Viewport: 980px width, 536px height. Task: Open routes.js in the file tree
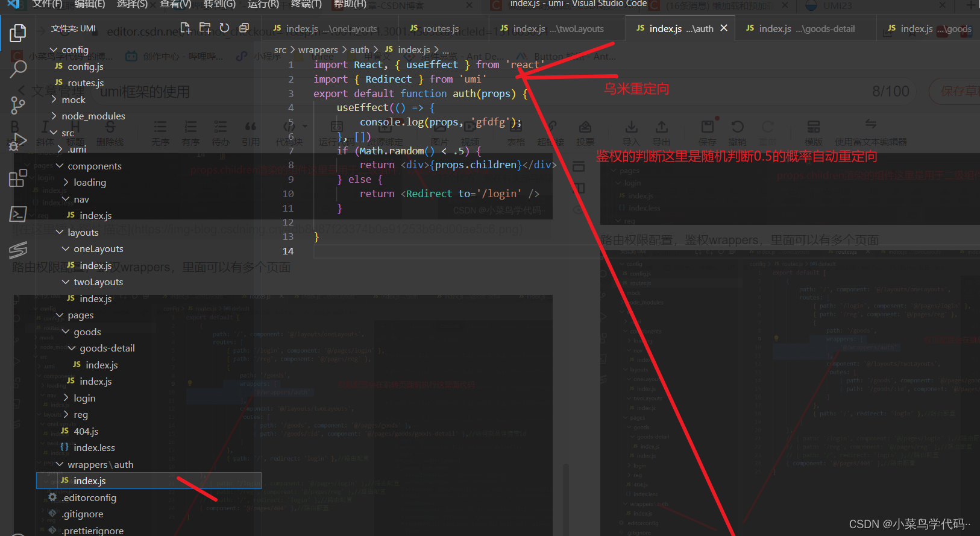point(86,83)
